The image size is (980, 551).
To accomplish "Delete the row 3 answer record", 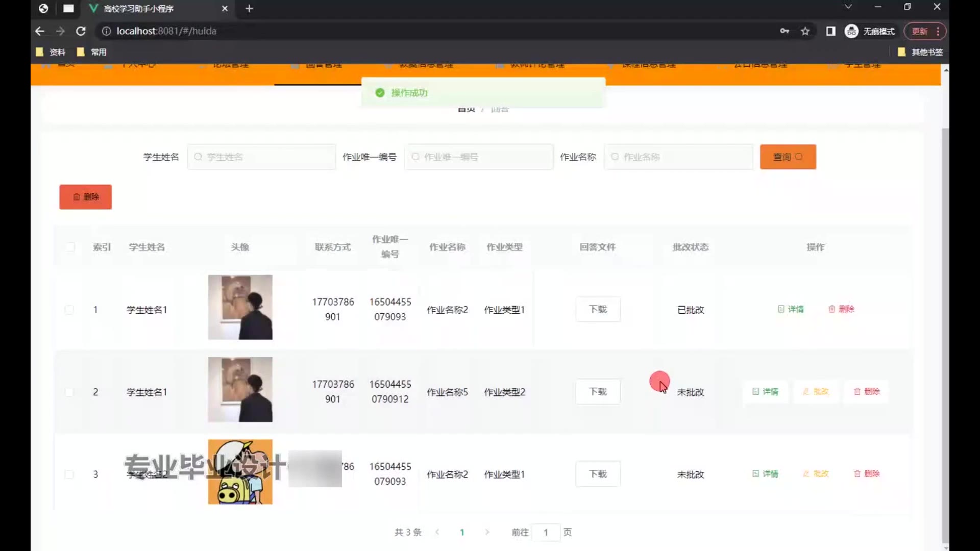I will tap(867, 473).
